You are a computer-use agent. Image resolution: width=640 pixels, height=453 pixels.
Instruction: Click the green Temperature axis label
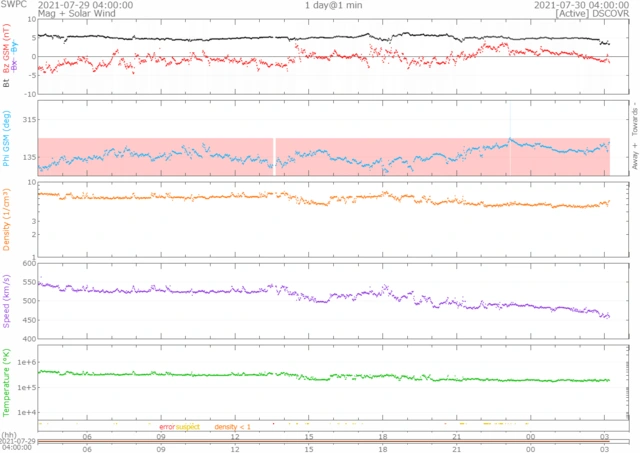[7, 381]
